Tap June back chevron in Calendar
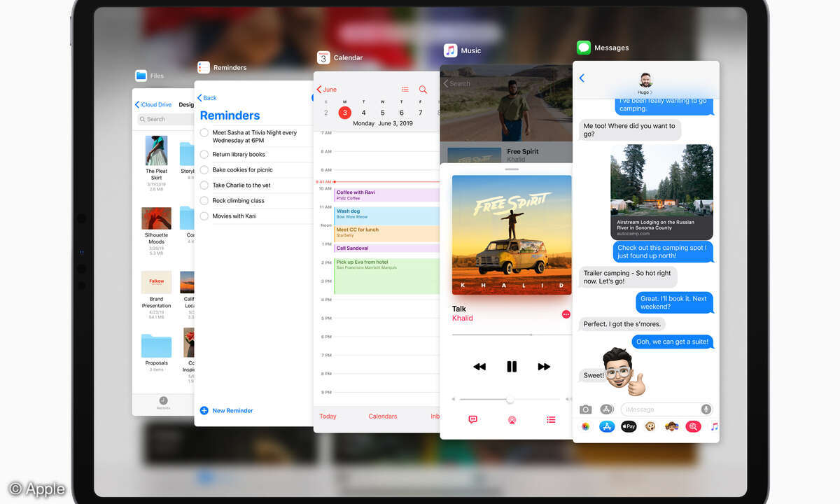This screenshot has height=504, width=840. 319,90
